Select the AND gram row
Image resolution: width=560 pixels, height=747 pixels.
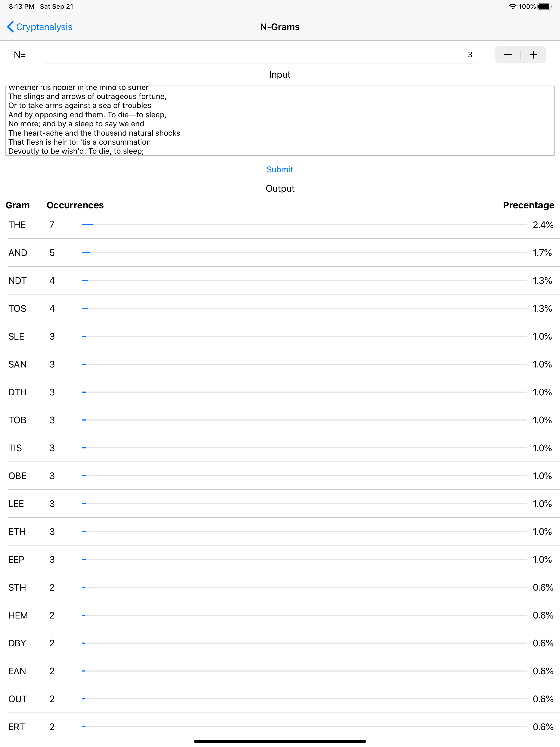tap(280, 253)
